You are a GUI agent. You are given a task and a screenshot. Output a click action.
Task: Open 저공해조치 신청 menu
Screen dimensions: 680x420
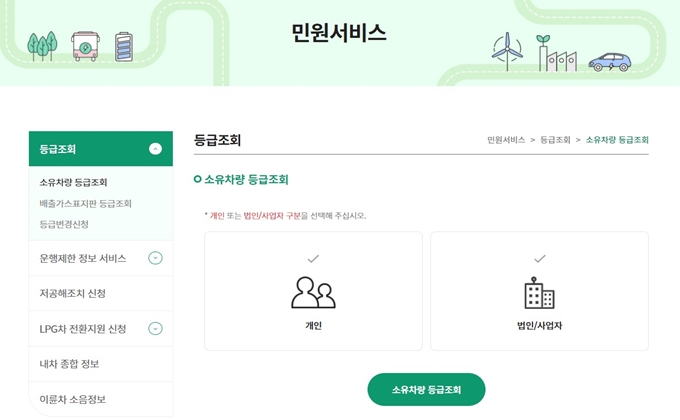(72, 293)
